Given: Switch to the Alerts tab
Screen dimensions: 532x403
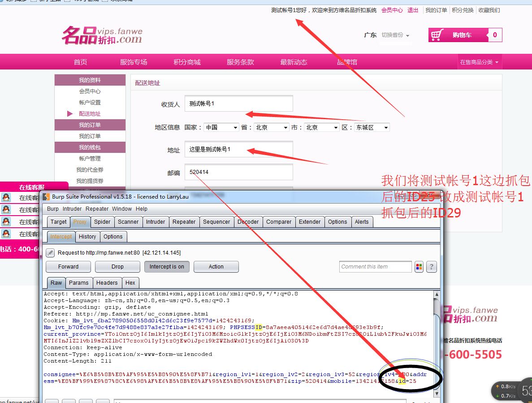Looking at the screenshot, I should pyautogui.click(x=362, y=222).
